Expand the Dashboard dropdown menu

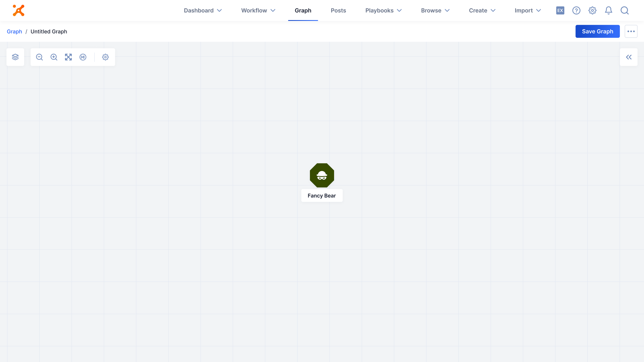point(203,11)
